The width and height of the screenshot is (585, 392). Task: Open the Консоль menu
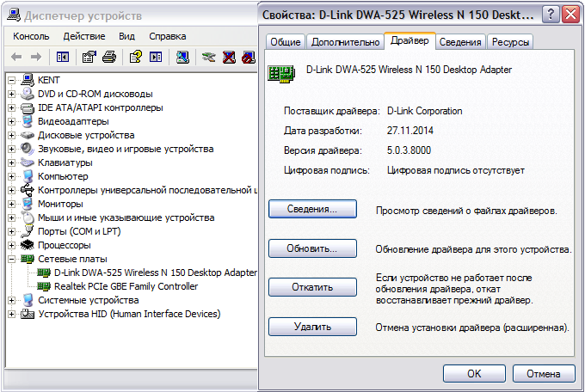31,36
